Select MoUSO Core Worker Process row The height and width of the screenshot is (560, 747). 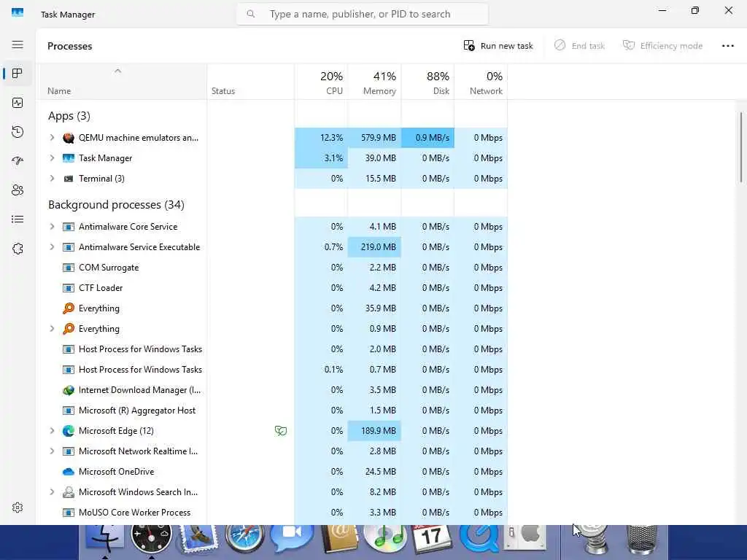(273, 513)
